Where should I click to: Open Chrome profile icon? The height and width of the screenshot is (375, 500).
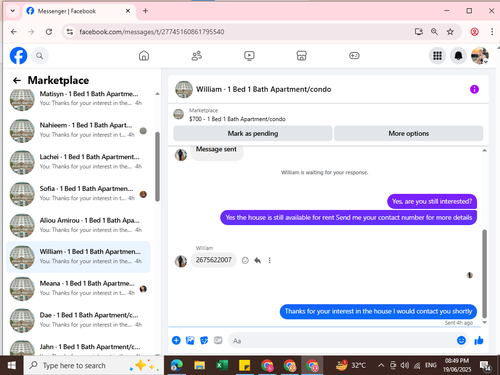tap(474, 32)
